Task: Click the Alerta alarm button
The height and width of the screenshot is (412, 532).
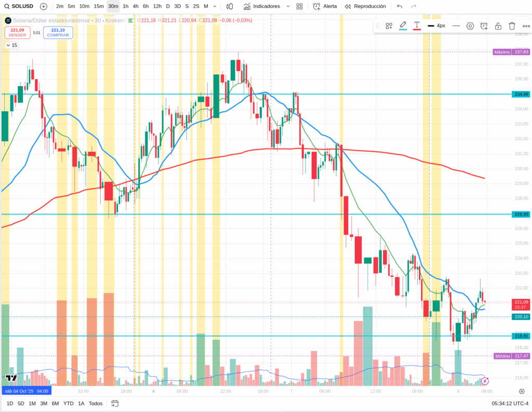Action: pos(325,6)
